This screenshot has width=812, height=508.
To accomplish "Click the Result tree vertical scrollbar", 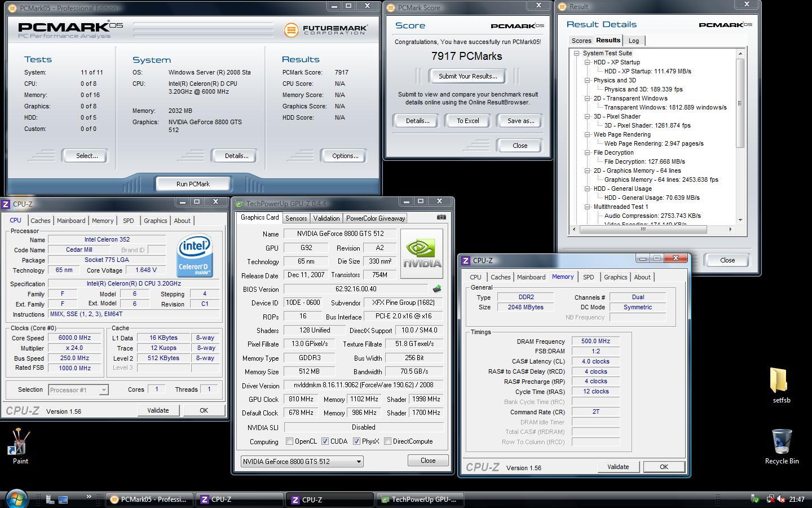I will coord(740,103).
